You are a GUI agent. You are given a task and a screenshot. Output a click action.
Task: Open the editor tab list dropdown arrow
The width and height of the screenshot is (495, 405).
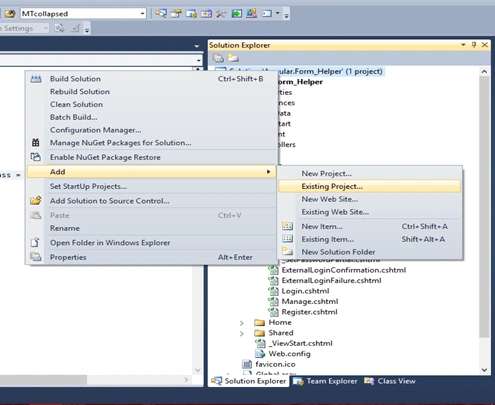197,46
